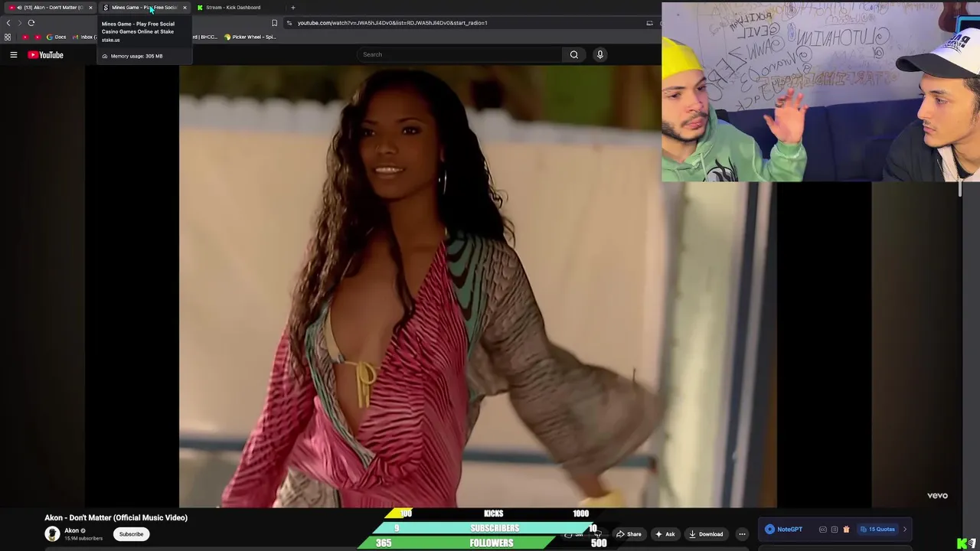The width and height of the screenshot is (980, 551).
Task: Open the more actions three-dot menu
Action: [x=742, y=534]
